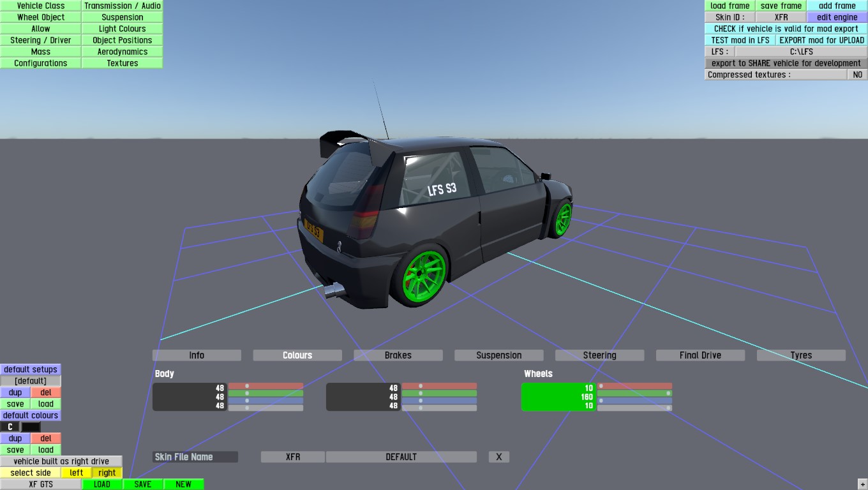Adjust the second Body colour red slider
This screenshot has height=490, width=868.
[x=439, y=386]
